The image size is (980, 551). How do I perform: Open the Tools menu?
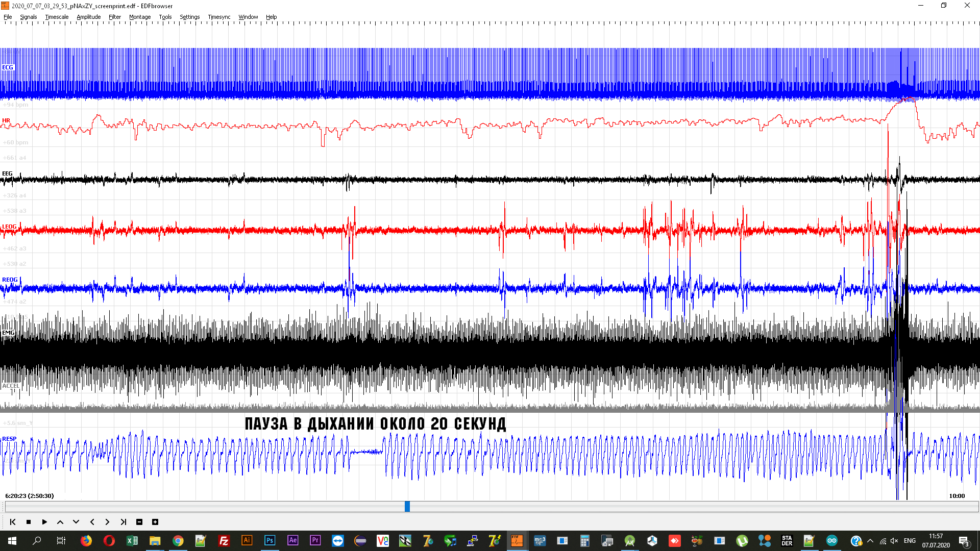tap(165, 17)
